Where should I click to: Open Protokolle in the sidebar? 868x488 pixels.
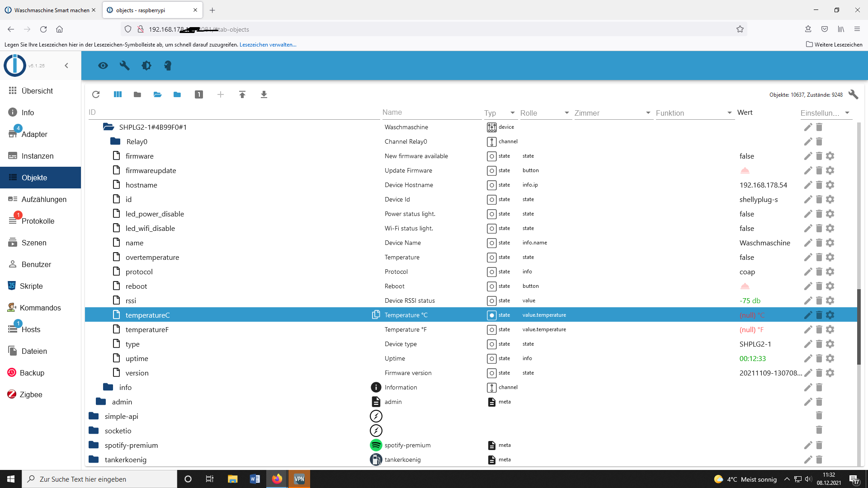[40, 221]
